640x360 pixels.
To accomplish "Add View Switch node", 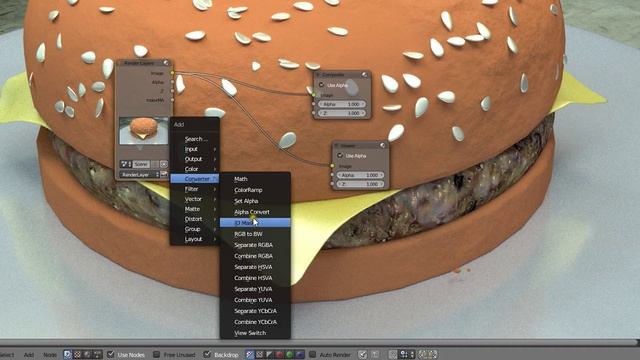I will pos(255,333).
